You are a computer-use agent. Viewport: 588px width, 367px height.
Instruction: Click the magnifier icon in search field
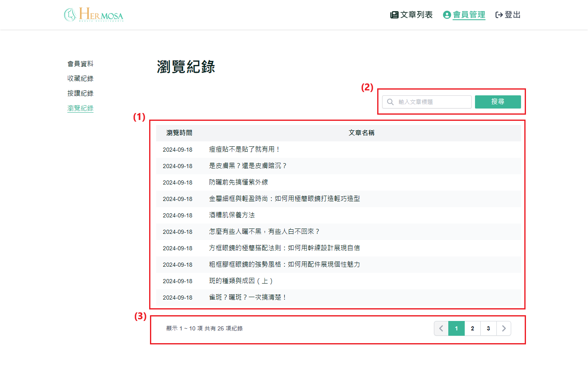[x=390, y=102]
